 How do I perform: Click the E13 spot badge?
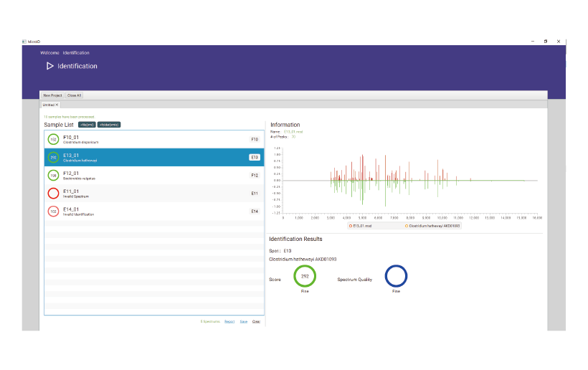coord(254,157)
